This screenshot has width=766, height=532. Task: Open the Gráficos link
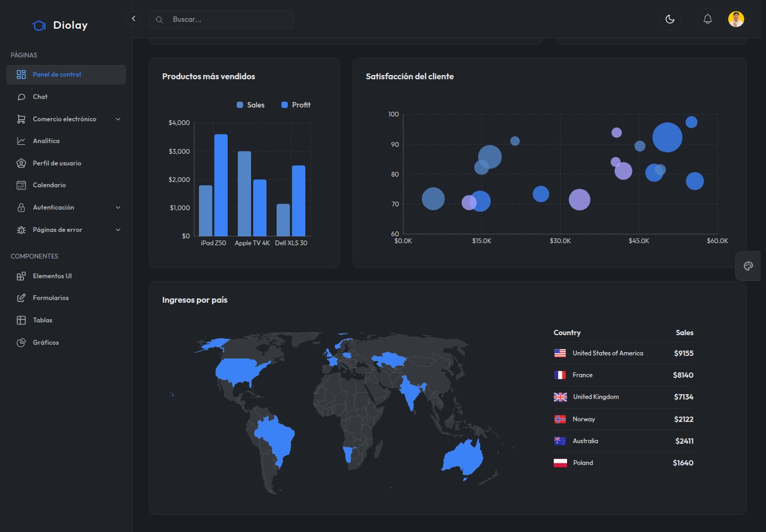(x=66, y=343)
